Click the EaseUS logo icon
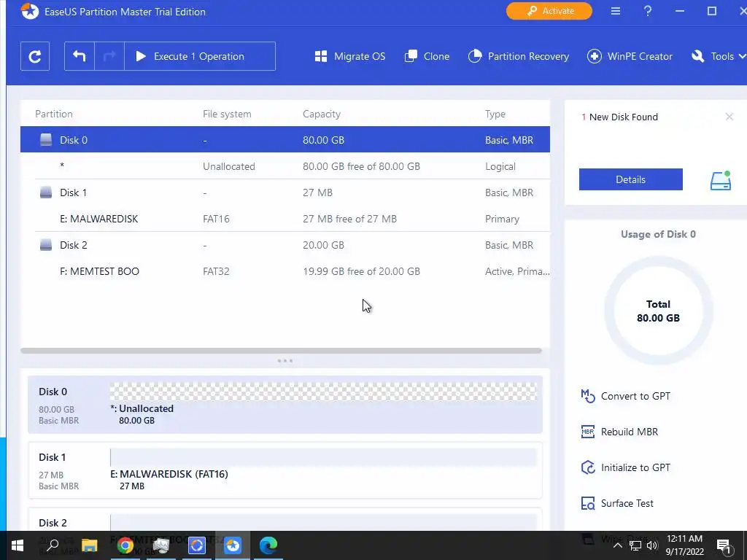747x560 pixels. 29,12
